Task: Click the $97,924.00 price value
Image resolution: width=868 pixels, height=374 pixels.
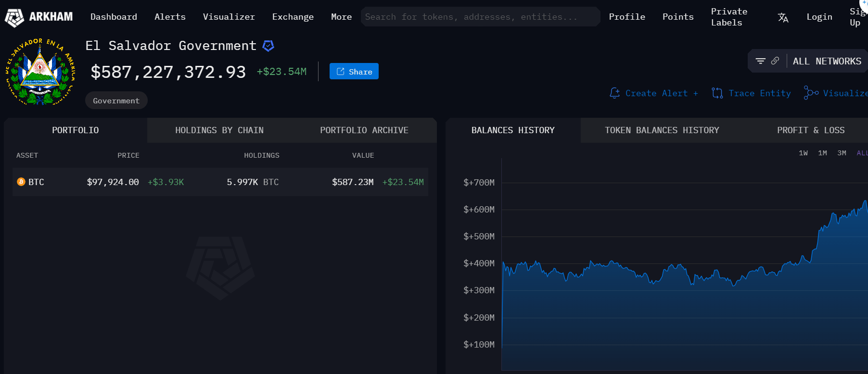Action: point(113,182)
